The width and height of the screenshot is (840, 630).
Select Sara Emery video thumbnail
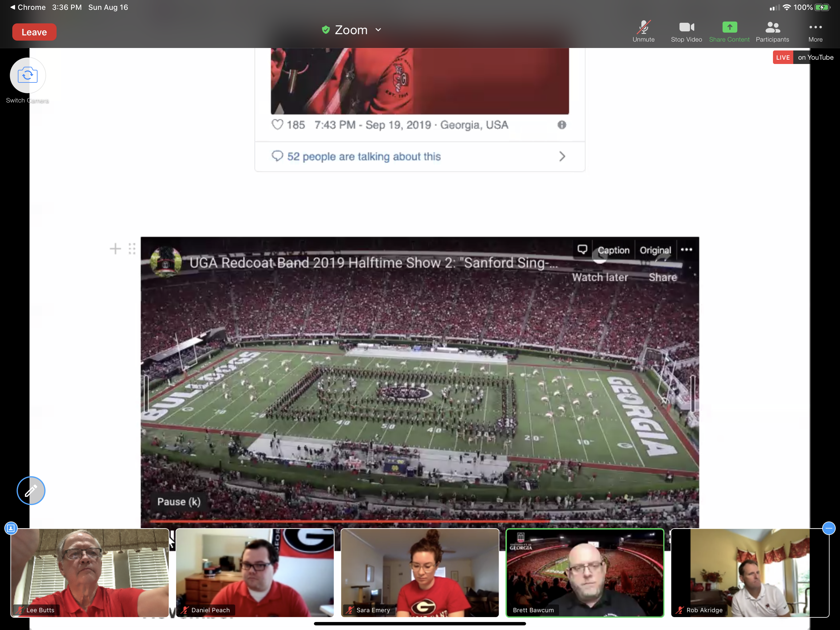click(x=420, y=572)
